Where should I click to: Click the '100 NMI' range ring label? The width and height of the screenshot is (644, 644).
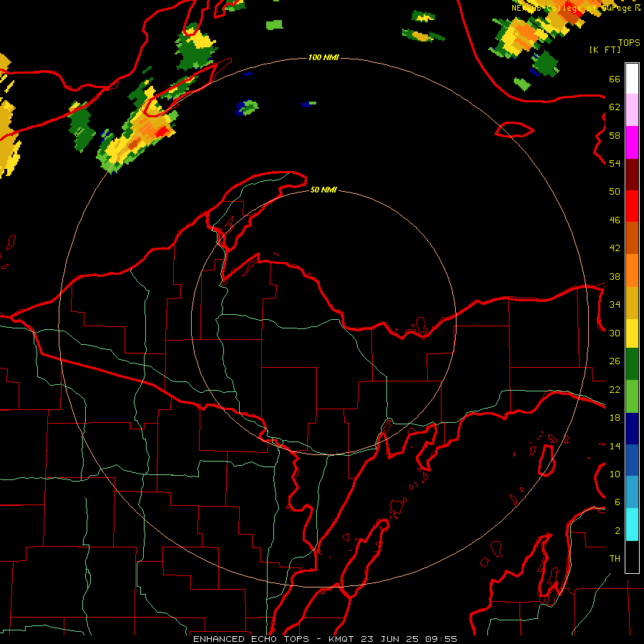pyautogui.click(x=323, y=57)
